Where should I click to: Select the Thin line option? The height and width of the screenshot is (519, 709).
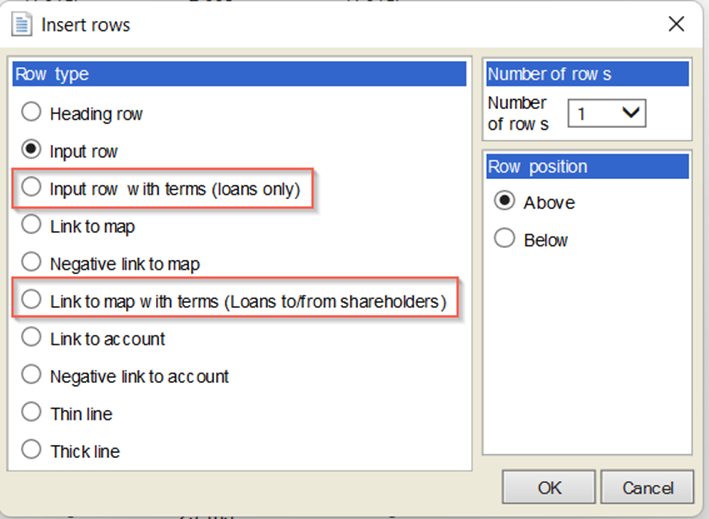point(31,413)
